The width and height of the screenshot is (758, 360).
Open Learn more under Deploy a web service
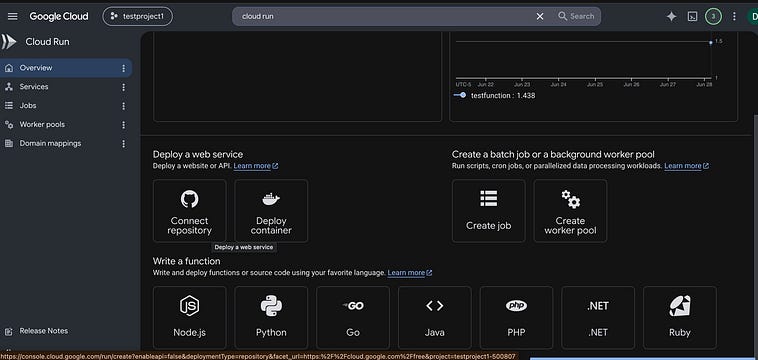[x=256, y=166]
